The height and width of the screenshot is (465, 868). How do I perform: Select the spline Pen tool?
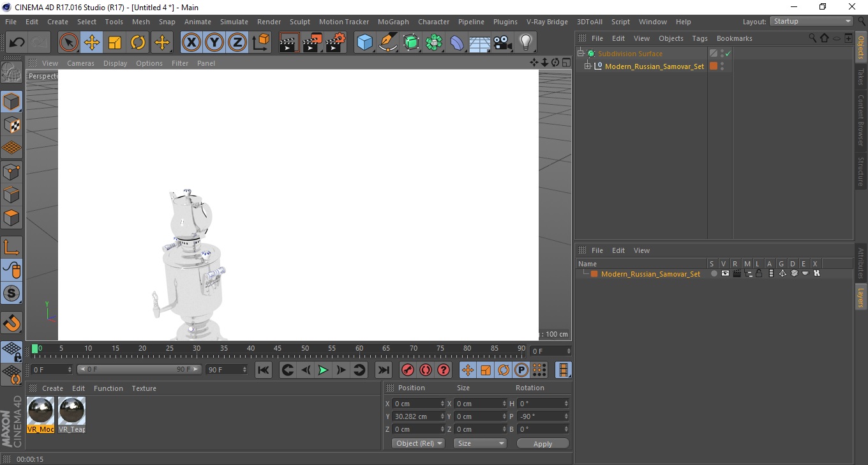(x=388, y=43)
